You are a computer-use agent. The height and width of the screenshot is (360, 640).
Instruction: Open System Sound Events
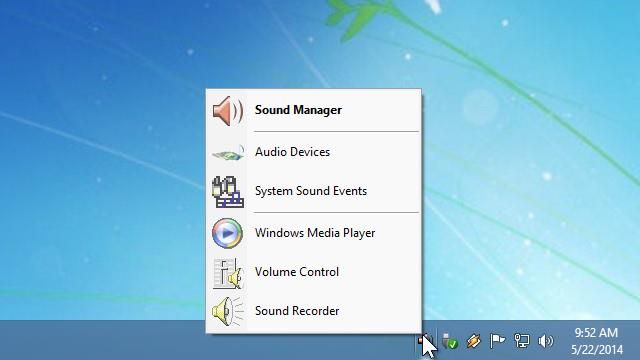click(313, 191)
